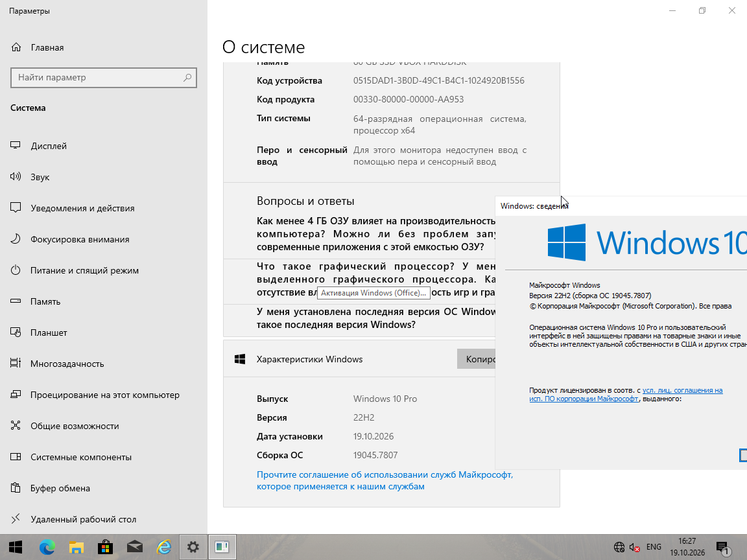Select the Сборка ОС value 19045.7807
This screenshot has height=560, width=747.
click(x=375, y=455)
